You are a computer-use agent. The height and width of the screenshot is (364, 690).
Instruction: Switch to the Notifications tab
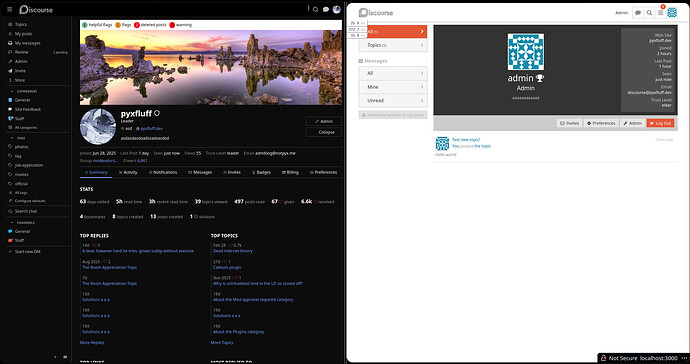click(x=163, y=173)
